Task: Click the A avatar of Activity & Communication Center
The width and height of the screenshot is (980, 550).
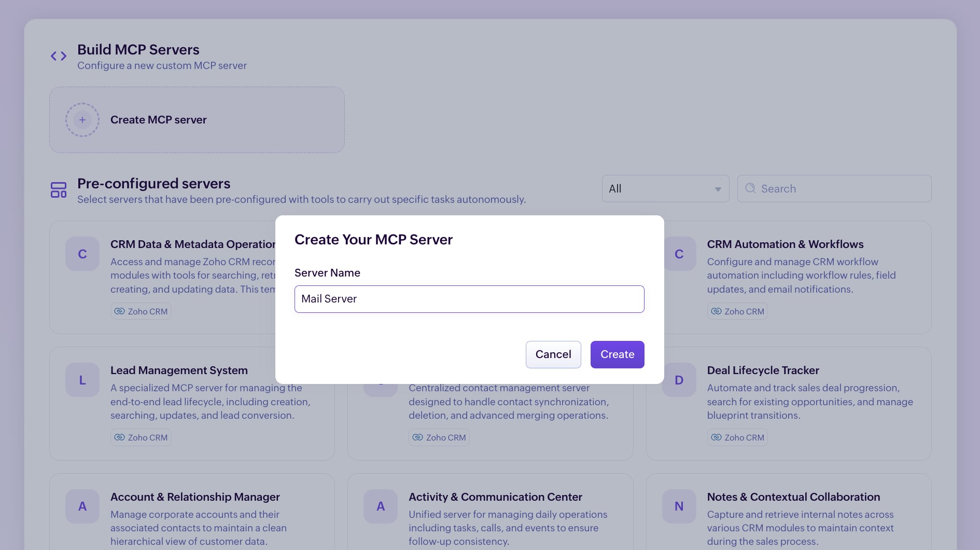Action: tap(381, 506)
